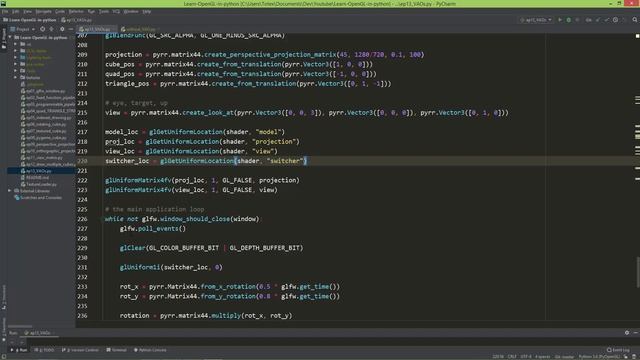Click the UTF-8 encoding indicator

point(526,357)
